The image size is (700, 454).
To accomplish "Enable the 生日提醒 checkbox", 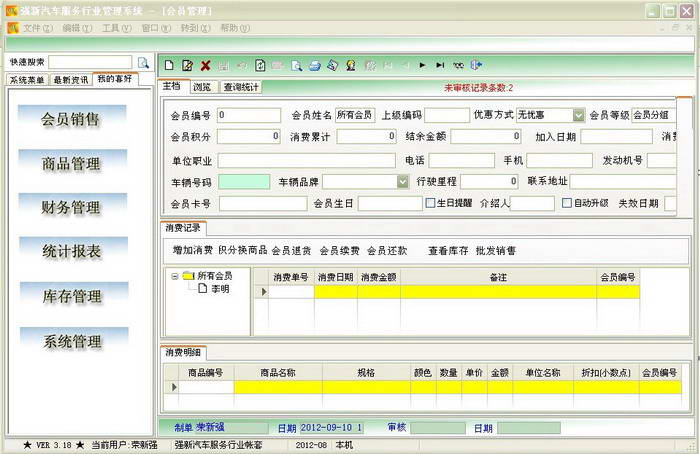I will (x=430, y=203).
